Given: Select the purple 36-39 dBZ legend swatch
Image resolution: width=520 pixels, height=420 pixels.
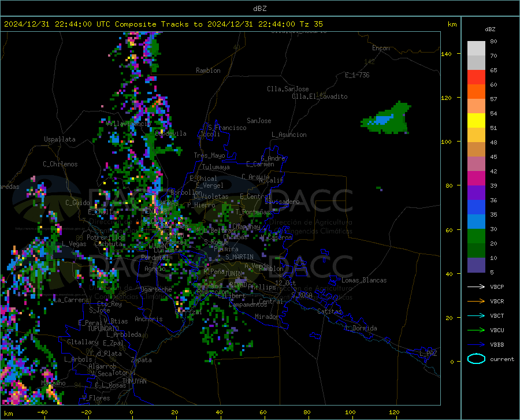Looking at the screenshot, I should tap(476, 193).
